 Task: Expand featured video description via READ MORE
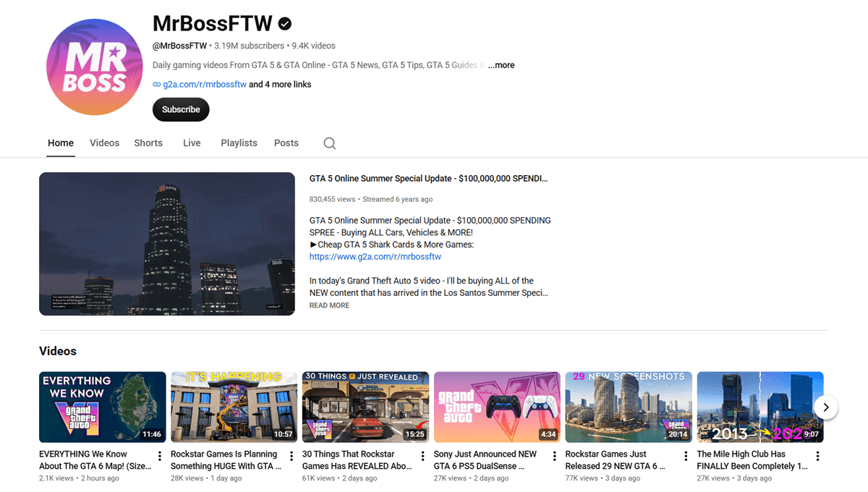[x=329, y=305]
